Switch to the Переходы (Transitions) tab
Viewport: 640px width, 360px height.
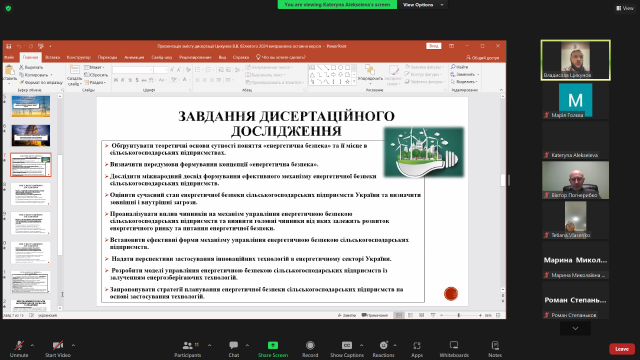coord(107,58)
